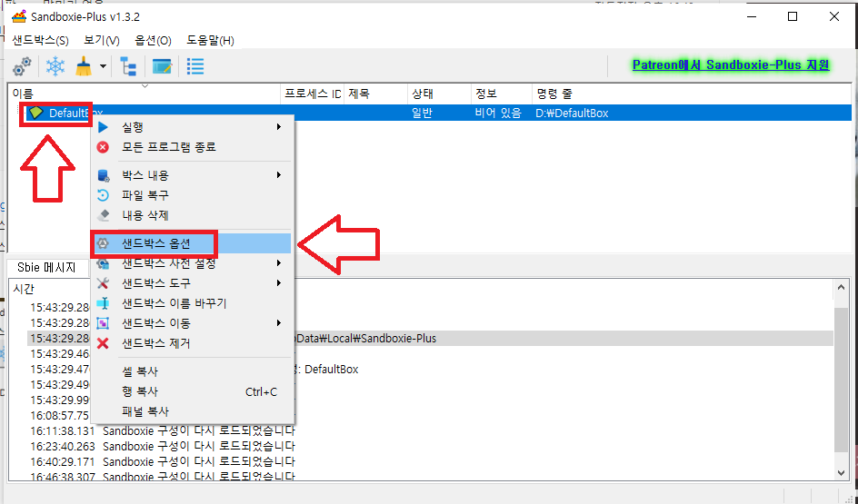Open the edit ini file toolbar icon

click(162, 66)
